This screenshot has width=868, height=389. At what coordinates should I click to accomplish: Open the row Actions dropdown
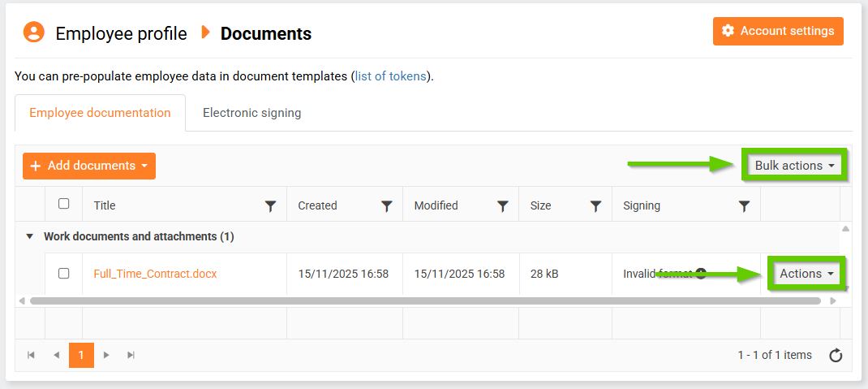806,274
